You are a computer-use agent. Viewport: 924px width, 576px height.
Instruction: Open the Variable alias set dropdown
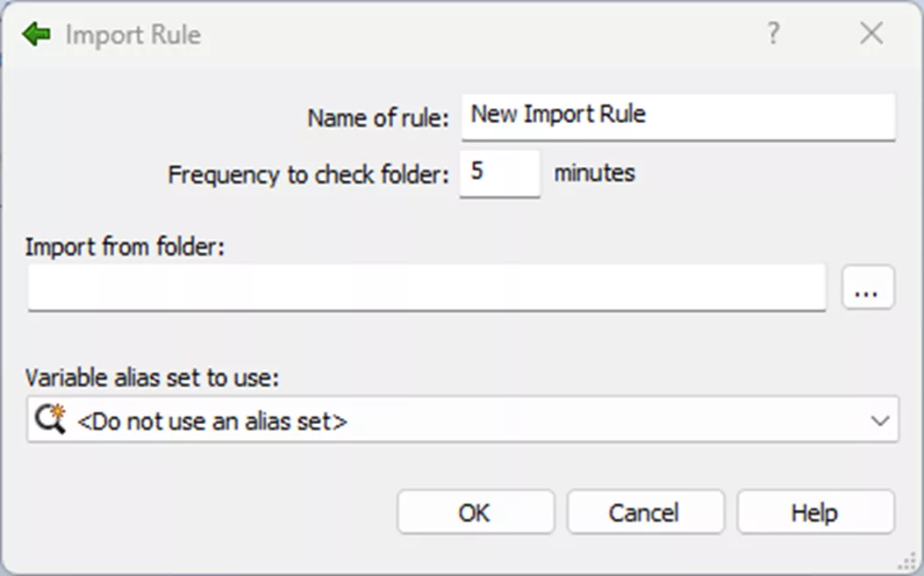coord(461,421)
